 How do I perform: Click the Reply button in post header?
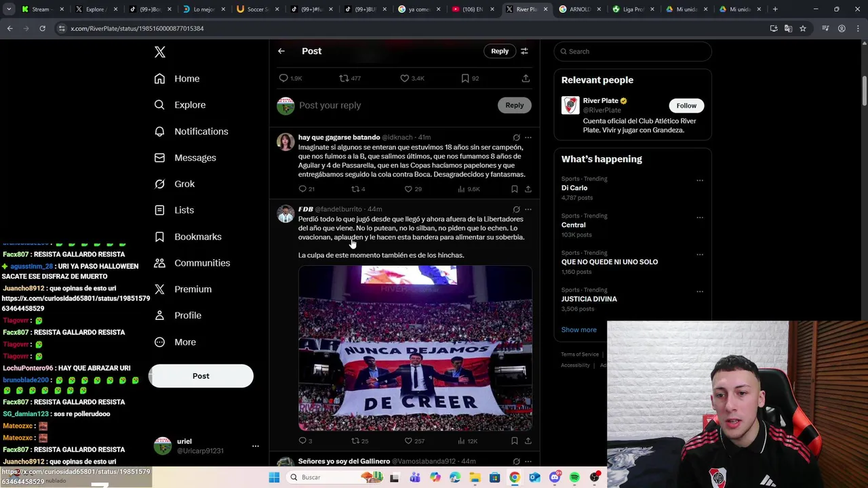tap(500, 51)
